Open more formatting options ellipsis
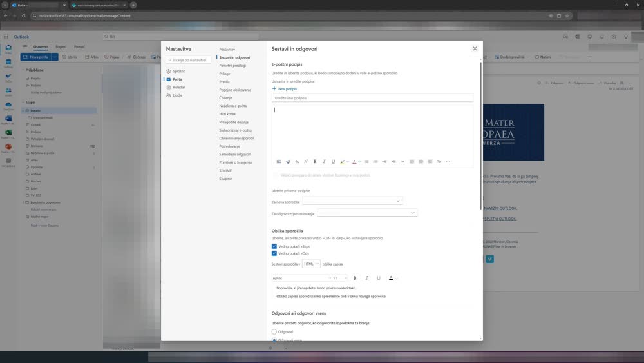644x363 pixels. click(448, 162)
